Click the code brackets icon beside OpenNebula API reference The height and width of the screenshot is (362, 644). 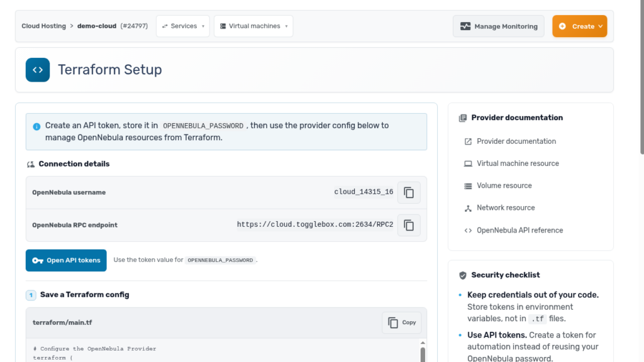[468, 230]
